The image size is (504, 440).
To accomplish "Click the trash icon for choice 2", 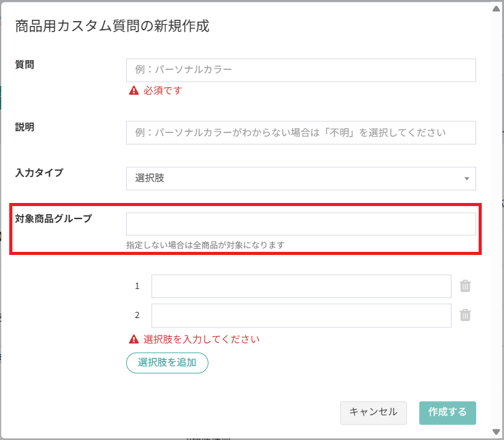I will point(466,315).
